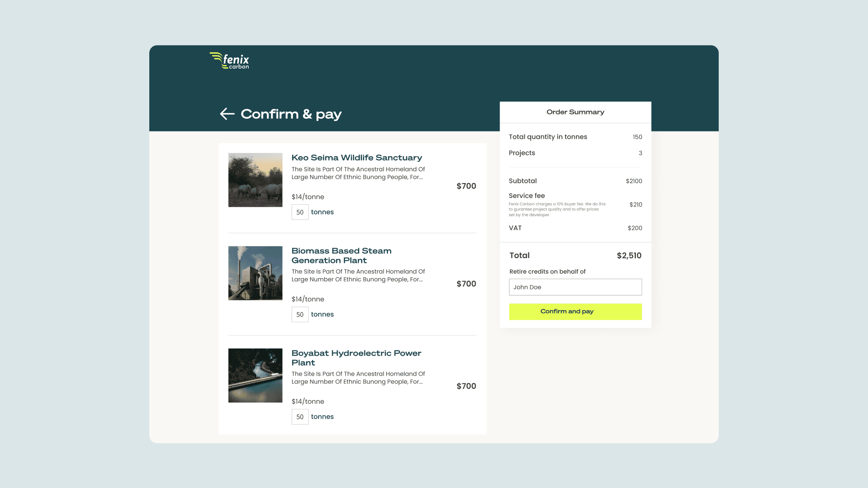The height and width of the screenshot is (488, 868).
Task: Open the Boyabat hydroelectric plant thumbnail
Action: point(255,375)
